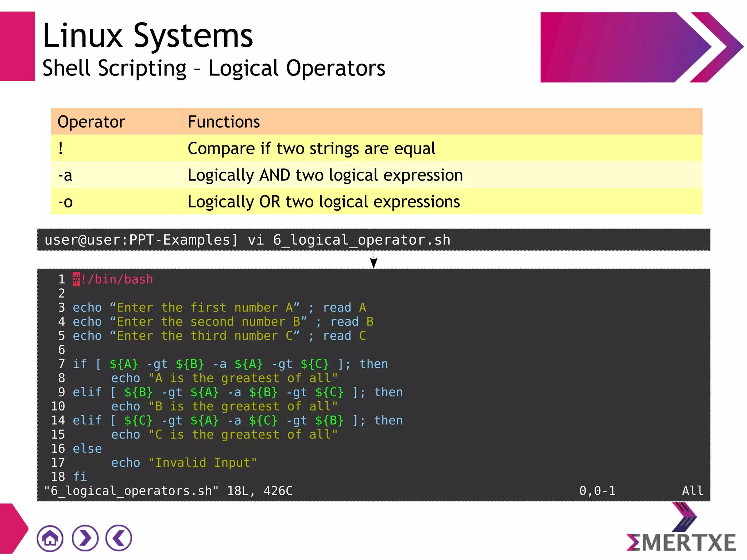Select 'Compare if two strings are equal'
This screenshot has height=560, width=747.
[x=311, y=148]
